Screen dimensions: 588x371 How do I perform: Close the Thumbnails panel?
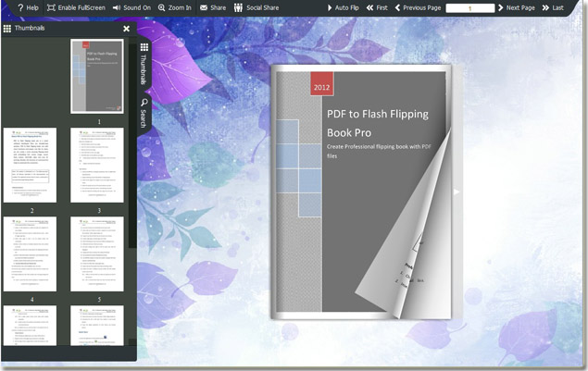[x=126, y=29]
